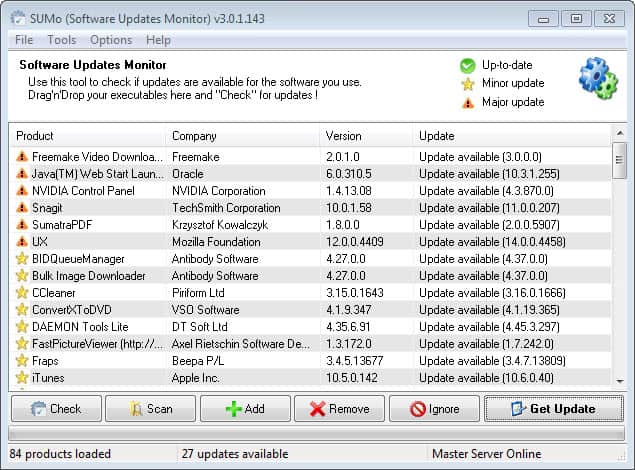Click the Beepa P/L company cell

[198, 361]
